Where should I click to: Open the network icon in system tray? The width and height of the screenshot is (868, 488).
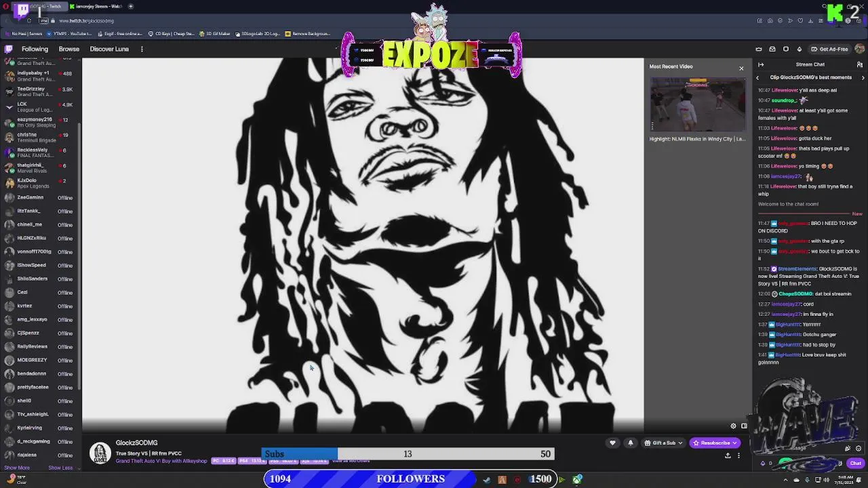click(817, 480)
